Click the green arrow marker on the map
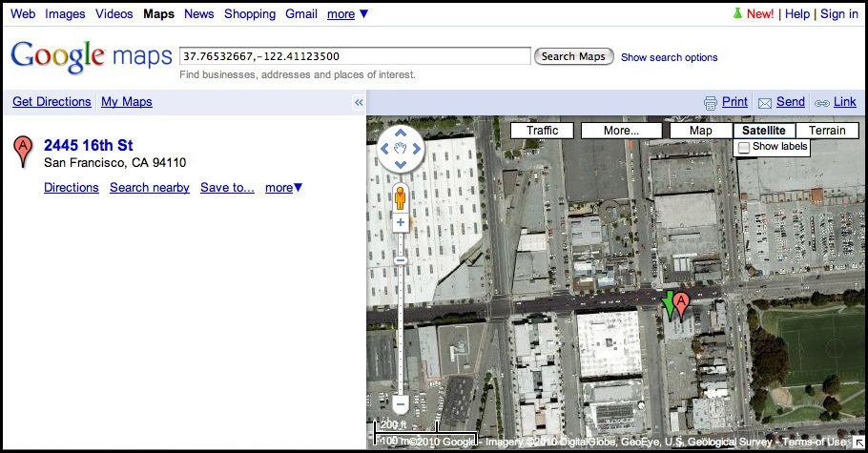The height and width of the screenshot is (453, 868). coord(669,301)
